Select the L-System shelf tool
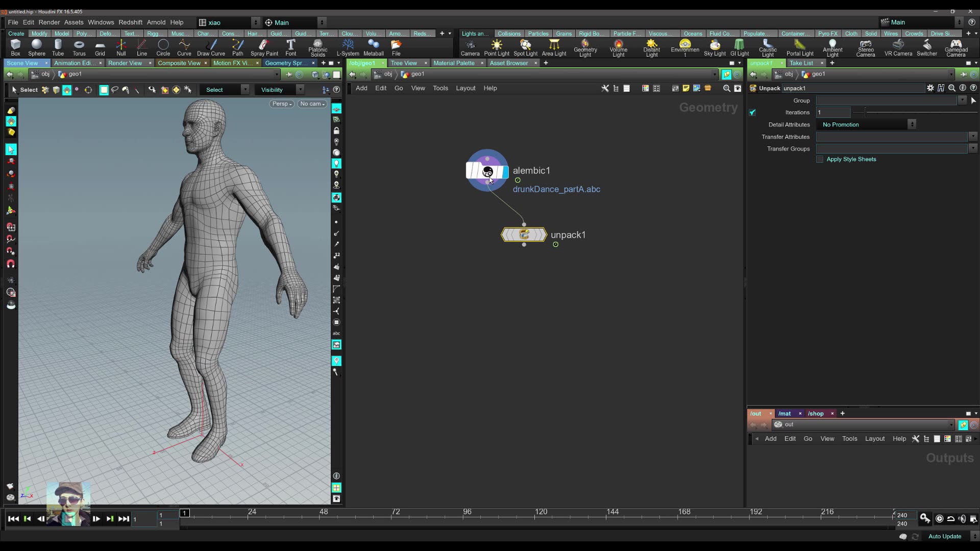This screenshot has height=551, width=980. tap(348, 47)
